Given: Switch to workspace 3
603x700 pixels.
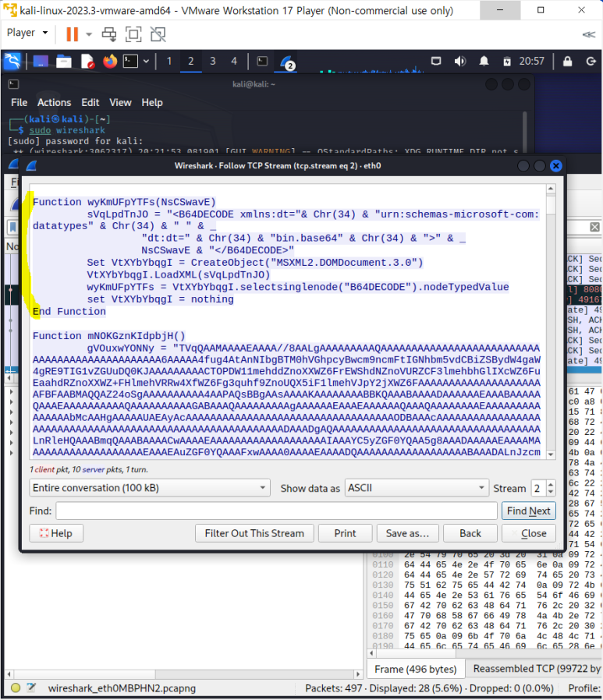Looking at the screenshot, I should (x=213, y=61).
